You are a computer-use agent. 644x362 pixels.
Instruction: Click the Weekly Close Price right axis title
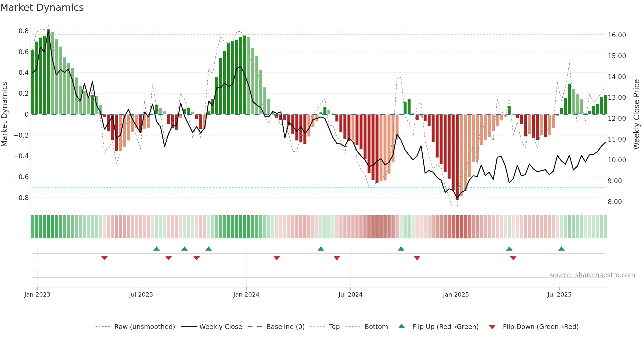636,114
